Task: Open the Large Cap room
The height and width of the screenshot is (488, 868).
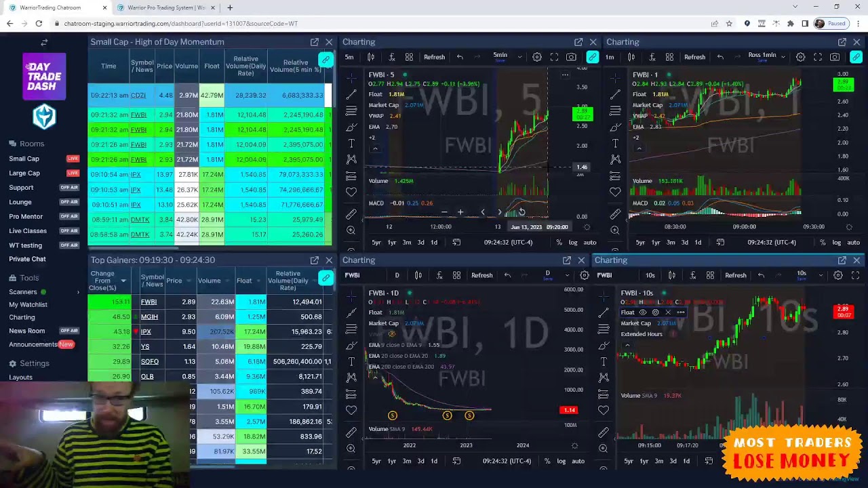Action: pyautogui.click(x=24, y=173)
